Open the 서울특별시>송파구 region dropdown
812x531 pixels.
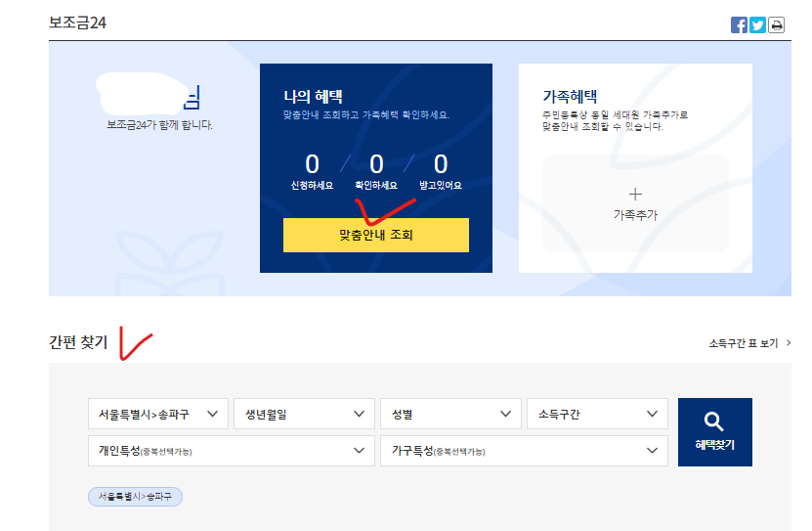pyautogui.click(x=158, y=414)
